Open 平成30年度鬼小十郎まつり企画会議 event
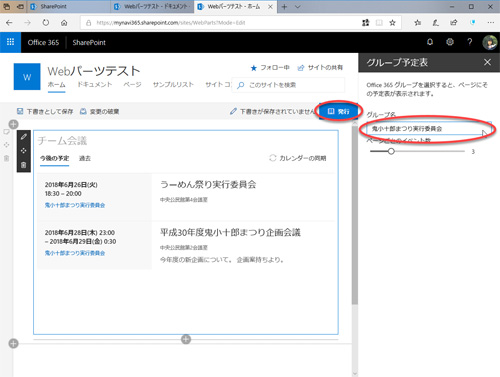The image size is (500, 377). (230, 232)
